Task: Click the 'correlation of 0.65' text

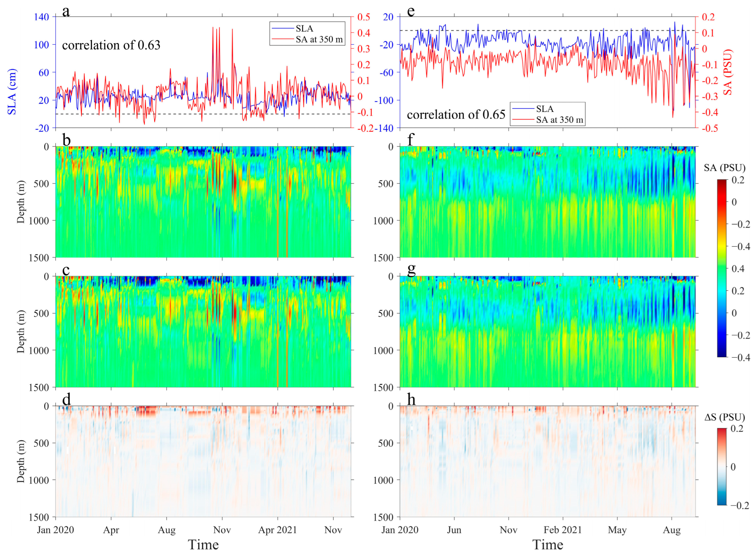Action: click(x=456, y=115)
